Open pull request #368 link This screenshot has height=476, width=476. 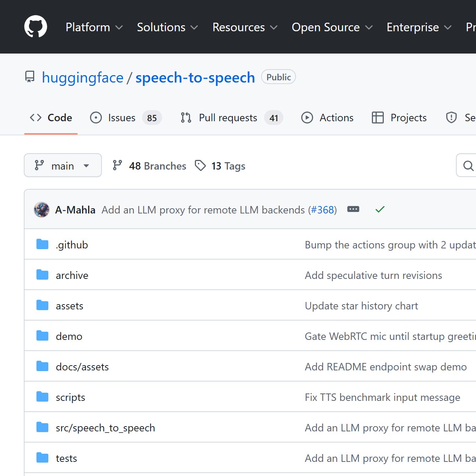point(322,210)
